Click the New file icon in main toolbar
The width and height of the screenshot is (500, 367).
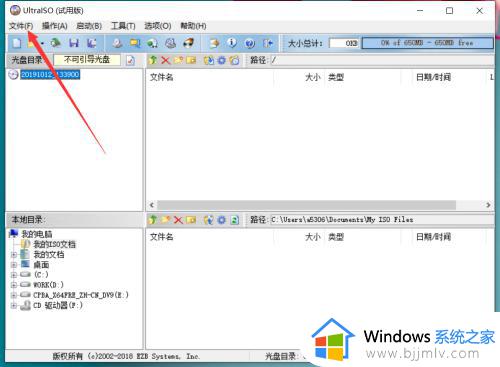[17, 43]
